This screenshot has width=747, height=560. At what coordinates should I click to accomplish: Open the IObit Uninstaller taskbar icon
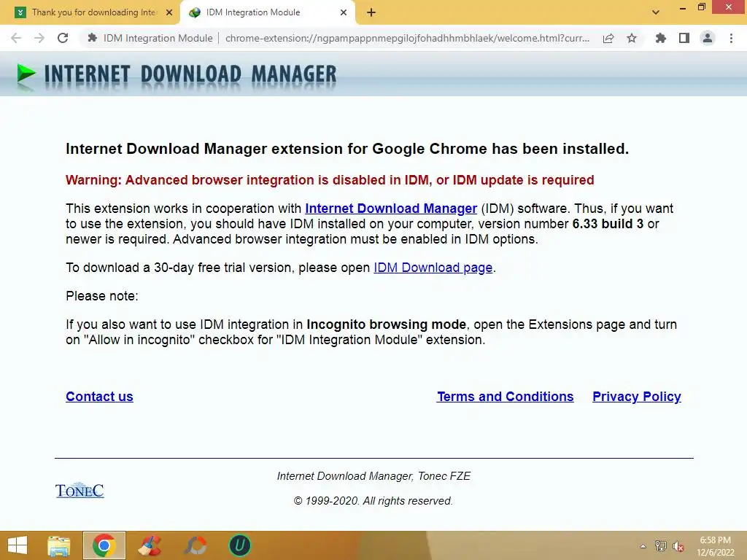(240, 545)
